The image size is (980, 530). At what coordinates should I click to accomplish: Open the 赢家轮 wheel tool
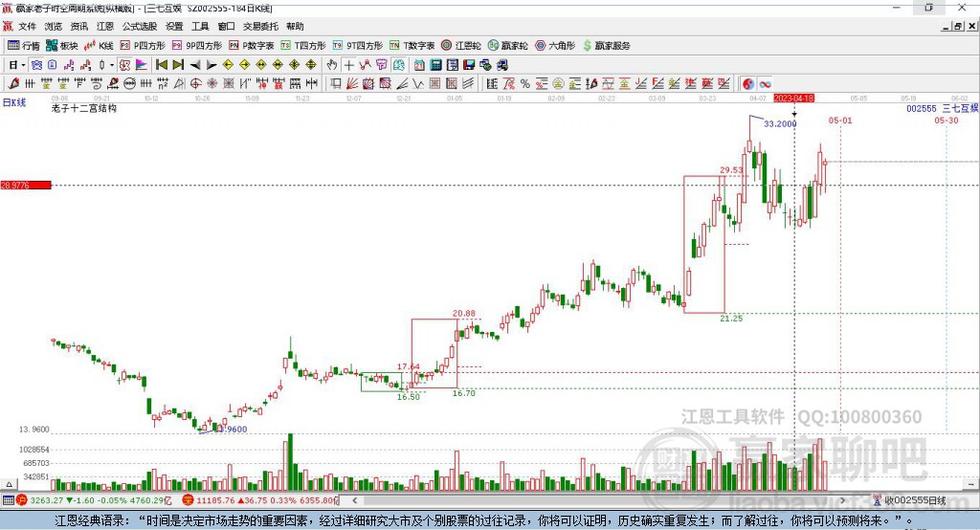[x=507, y=46]
